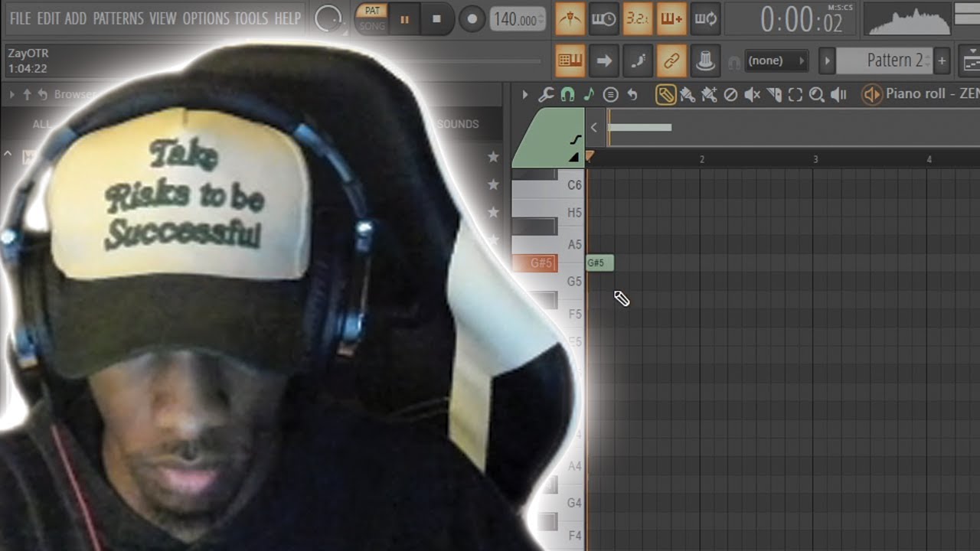
Task: Open pattern list arrow left of Pattern 2
Action: 826,60
